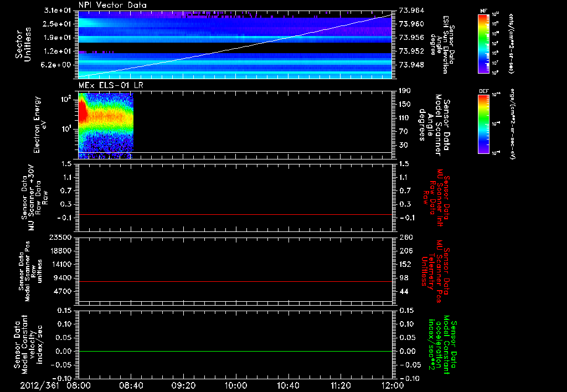Click the 73.964 sun elevation tick value
The height and width of the screenshot is (392, 567).
click(411, 10)
